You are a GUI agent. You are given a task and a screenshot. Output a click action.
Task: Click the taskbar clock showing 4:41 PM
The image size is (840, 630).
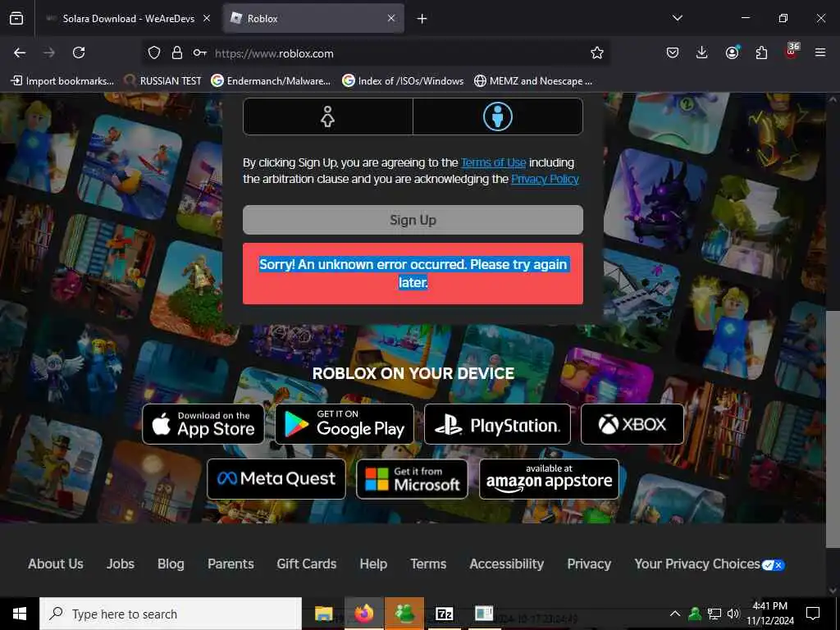(x=770, y=614)
